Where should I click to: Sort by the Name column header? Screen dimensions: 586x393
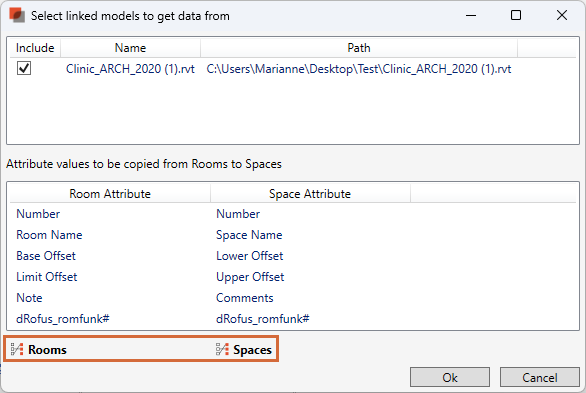pos(130,48)
